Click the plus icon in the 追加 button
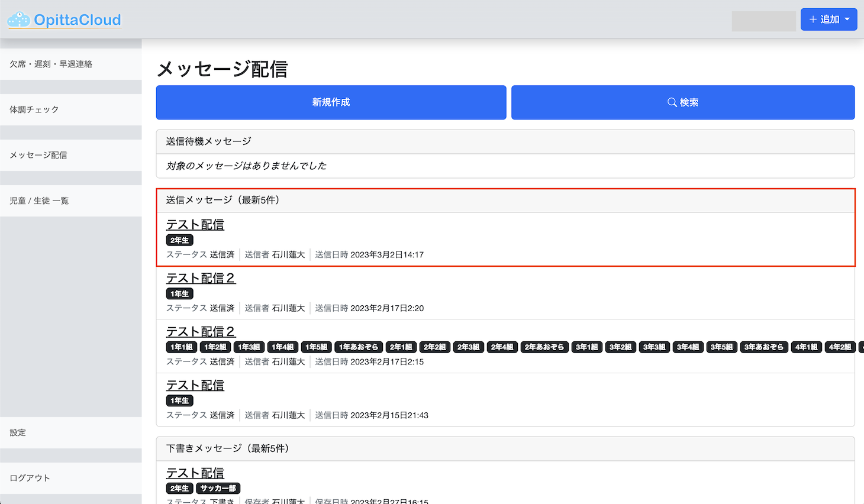The height and width of the screenshot is (504, 864). tap(813, 20)
